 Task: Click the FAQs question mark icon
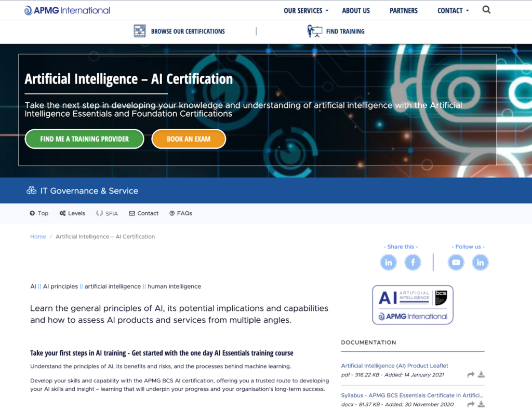[172, 213]
